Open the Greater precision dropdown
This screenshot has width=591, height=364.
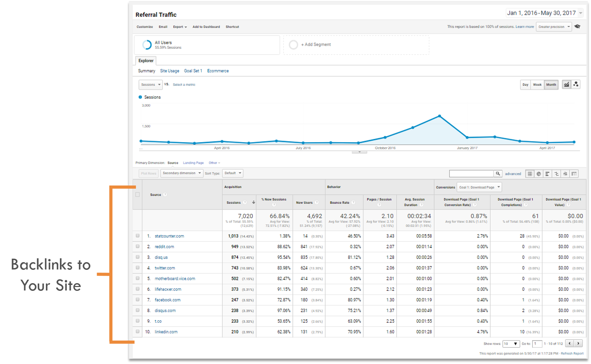tap(554, 27)
